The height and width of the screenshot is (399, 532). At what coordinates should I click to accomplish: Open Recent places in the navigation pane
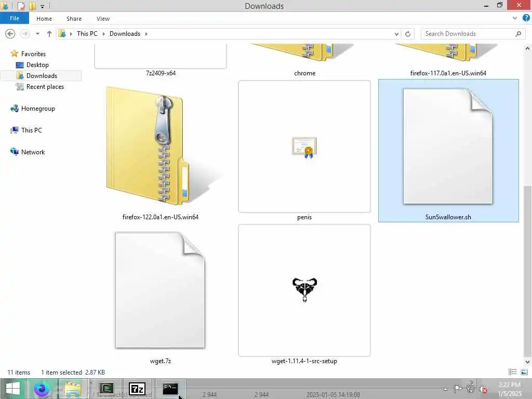click(45, 87)
